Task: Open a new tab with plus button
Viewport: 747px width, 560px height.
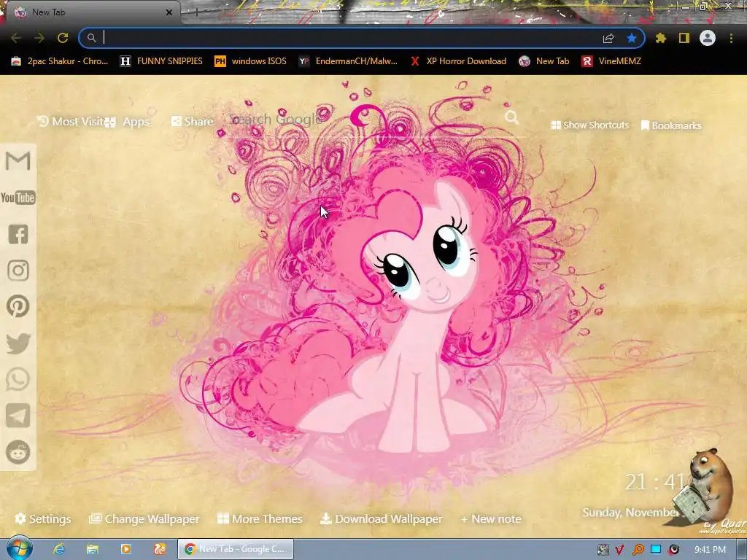Action: (x=196, y=12)
